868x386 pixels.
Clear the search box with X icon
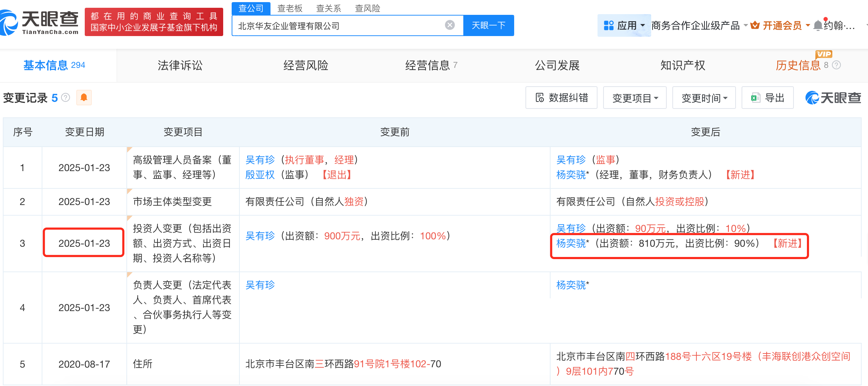coord(450,25)
